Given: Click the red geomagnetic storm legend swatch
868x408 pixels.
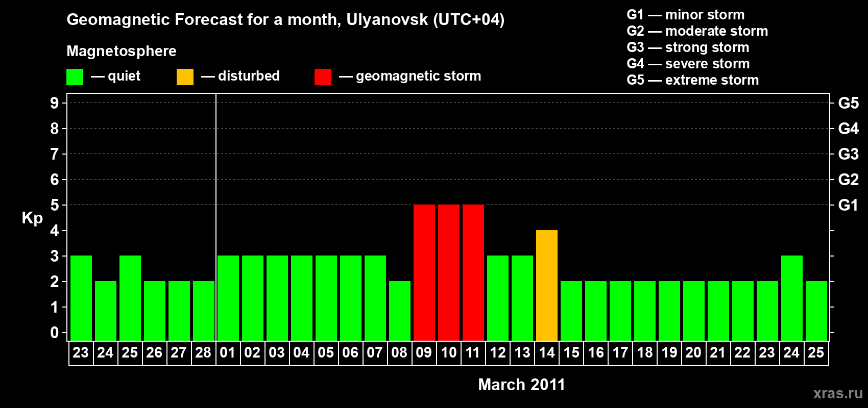Looking at the screenshot, I should pos(323,77).
